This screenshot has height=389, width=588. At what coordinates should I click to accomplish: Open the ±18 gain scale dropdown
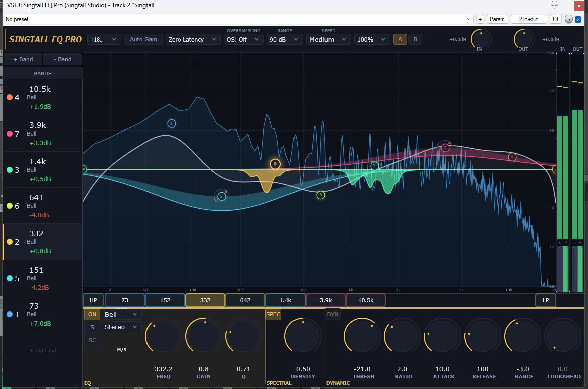coord(104,39)
